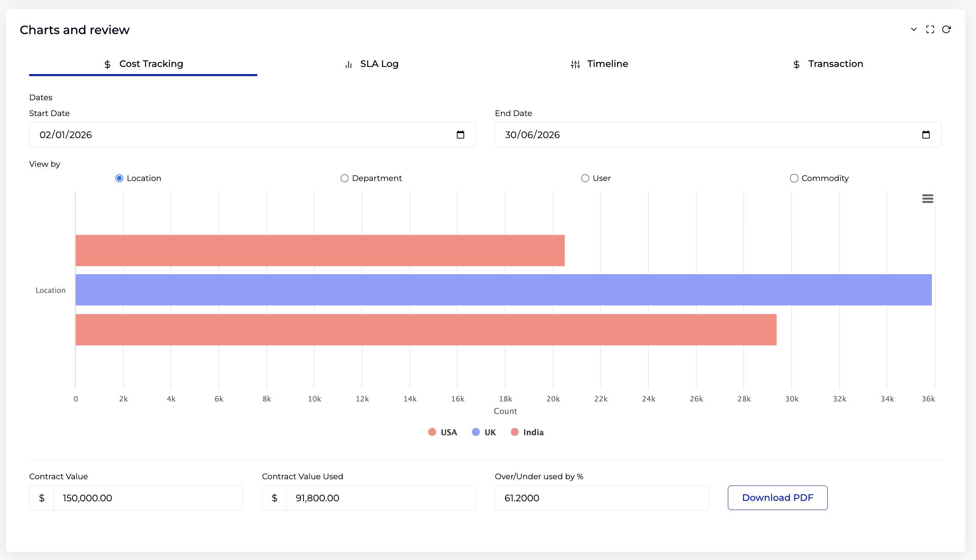The height and width of the screenshot is (560, 976).
Task: Click the bar chart icon beside SLA Log
Action: [349, 64]
